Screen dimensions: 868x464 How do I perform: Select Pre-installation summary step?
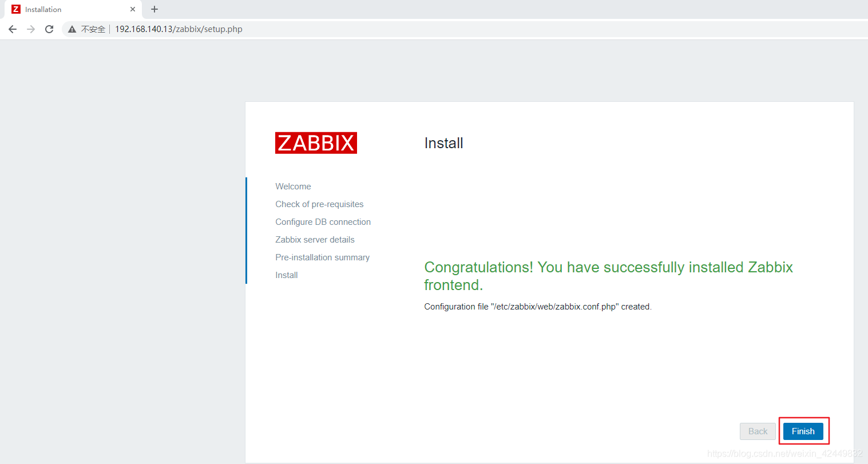[x=322, y=257]
